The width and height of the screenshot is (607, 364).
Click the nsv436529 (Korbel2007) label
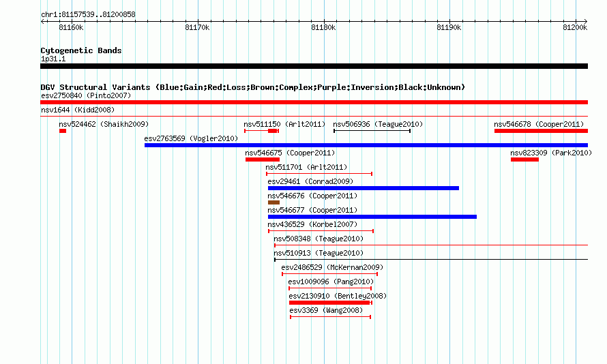(312, 224)
